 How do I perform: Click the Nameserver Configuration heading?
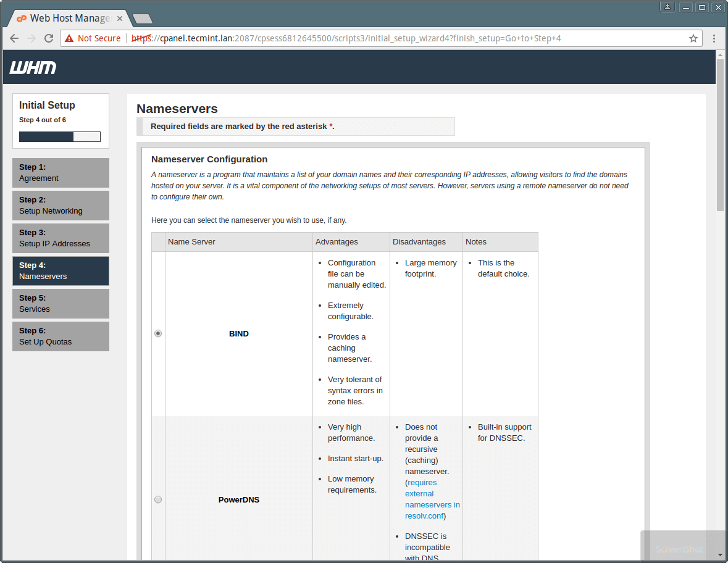coord(209,159)
